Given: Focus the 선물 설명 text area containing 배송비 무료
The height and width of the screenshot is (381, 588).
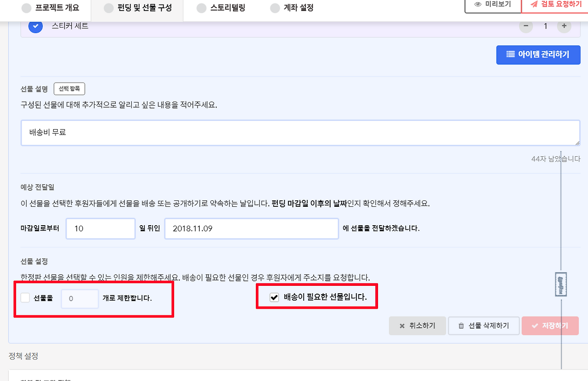Looking at the screenshot, I should [300, 133].
